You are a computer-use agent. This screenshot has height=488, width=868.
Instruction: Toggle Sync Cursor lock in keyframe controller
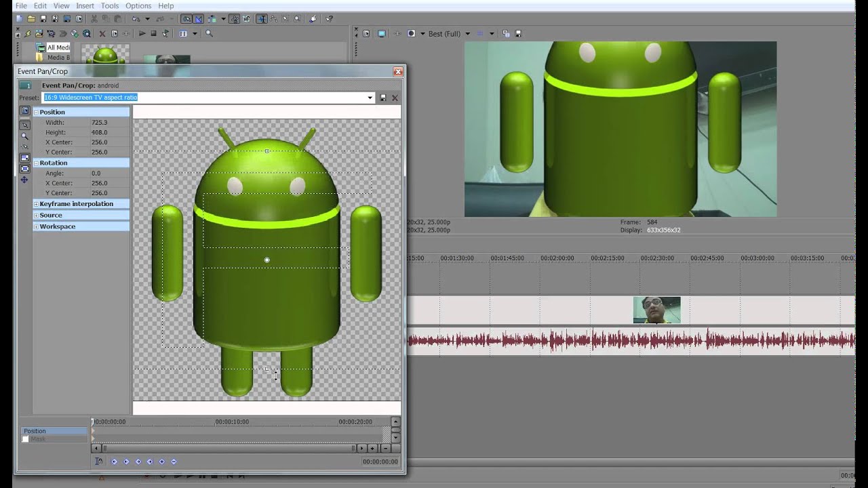tap(98, 462)
